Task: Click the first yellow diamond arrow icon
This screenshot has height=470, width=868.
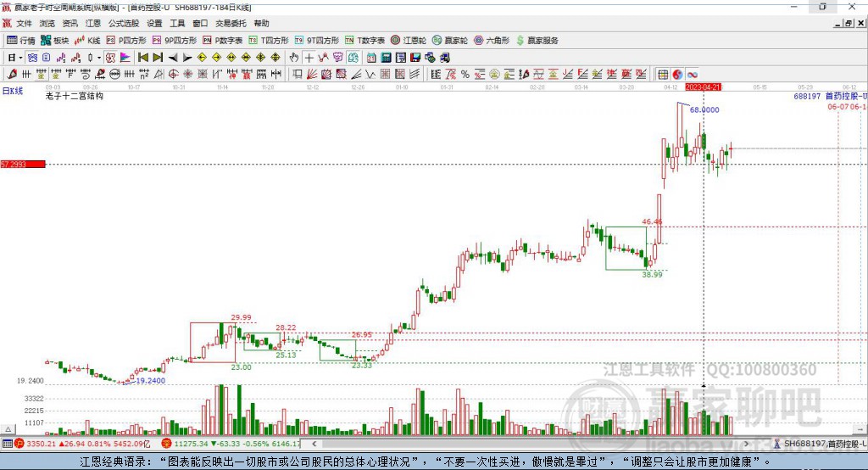Action: tap(202, 58)
